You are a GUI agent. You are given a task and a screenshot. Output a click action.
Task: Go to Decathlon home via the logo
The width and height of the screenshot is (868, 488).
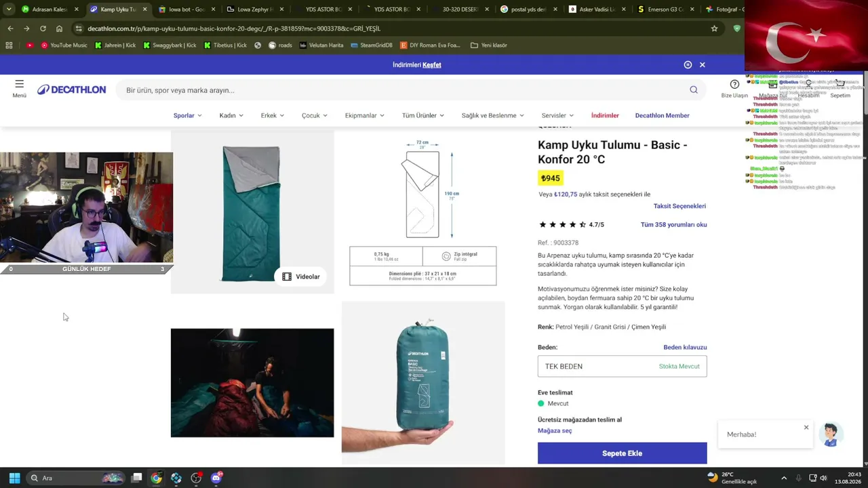72,90
